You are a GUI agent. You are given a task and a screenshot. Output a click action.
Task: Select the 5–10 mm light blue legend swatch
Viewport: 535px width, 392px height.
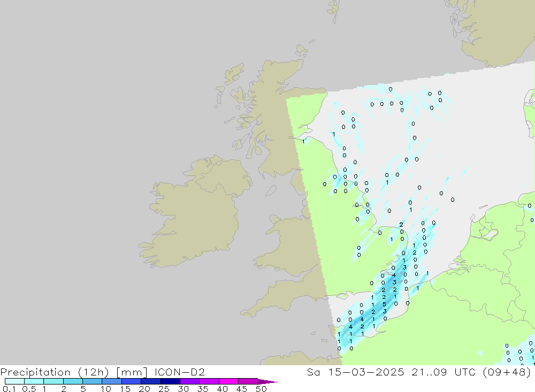click(x=92, y=381)
